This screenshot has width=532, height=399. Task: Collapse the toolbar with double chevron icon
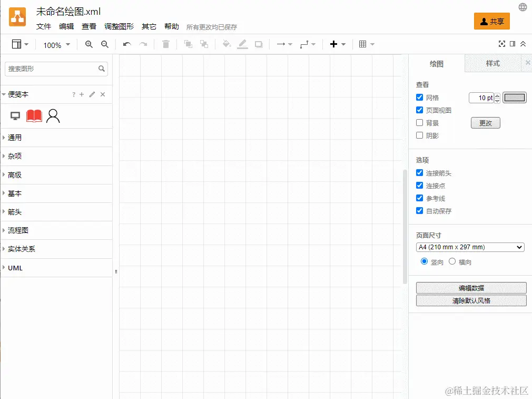point(523,44)
